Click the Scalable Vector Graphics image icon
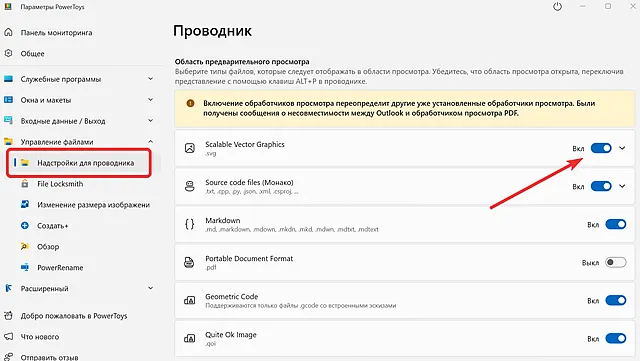This screenshot has height=361, width=640. point(190,148)
